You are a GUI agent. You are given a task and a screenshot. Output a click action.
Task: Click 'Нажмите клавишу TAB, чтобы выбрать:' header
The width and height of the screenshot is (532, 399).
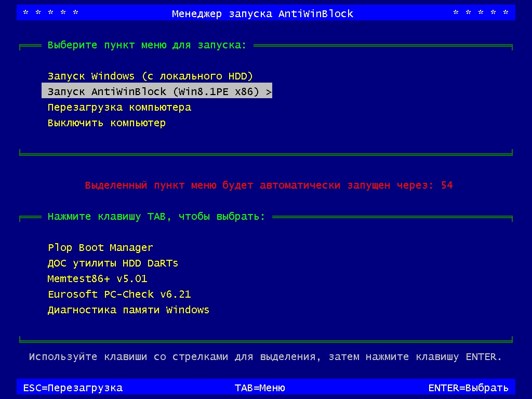(x=156, y=217)
